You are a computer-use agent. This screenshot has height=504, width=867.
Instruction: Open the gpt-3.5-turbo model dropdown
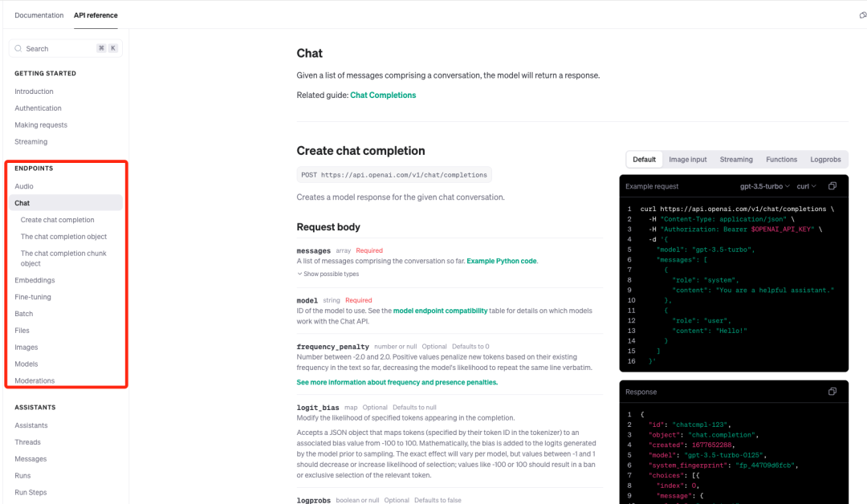[764, 186]
